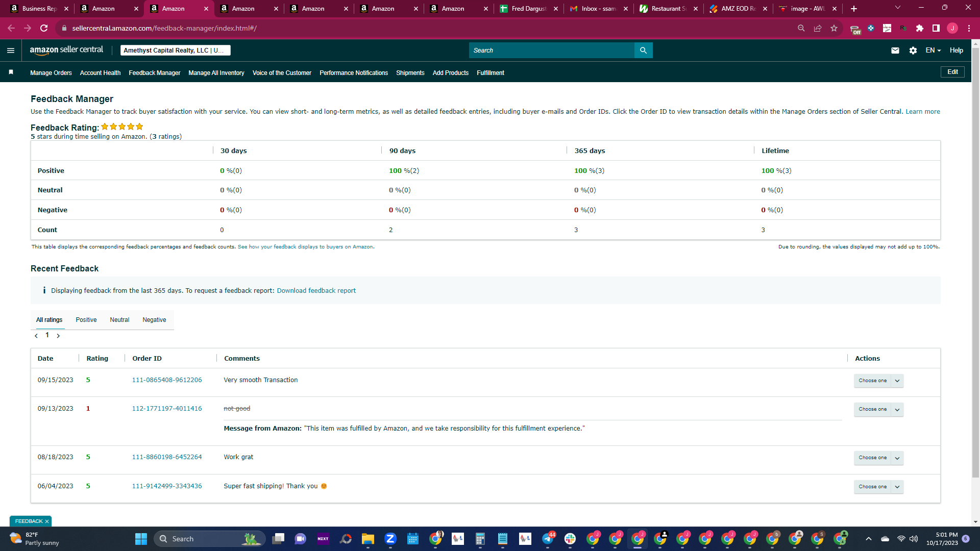Click the browser address bar URL
Image resolution: width=980 pixels, height=551 pixels.
pyautogui.click(x=164, y=29)
